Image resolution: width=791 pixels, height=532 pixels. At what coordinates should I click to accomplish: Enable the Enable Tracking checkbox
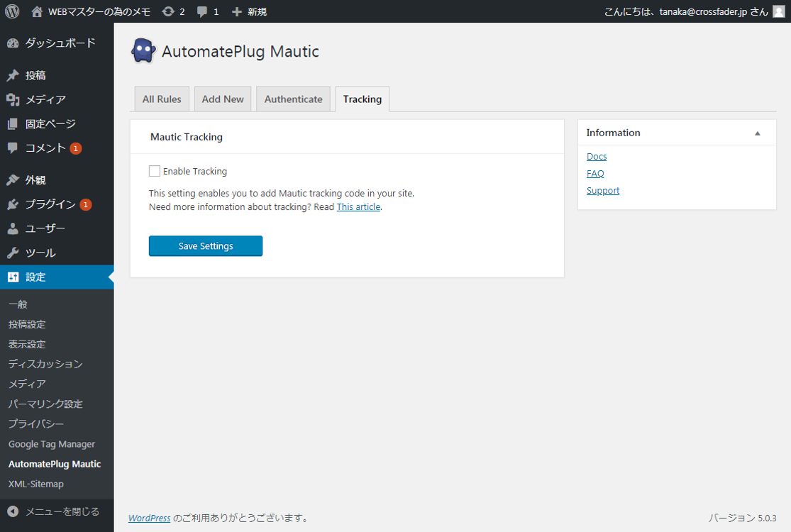(x=155, y=171)
